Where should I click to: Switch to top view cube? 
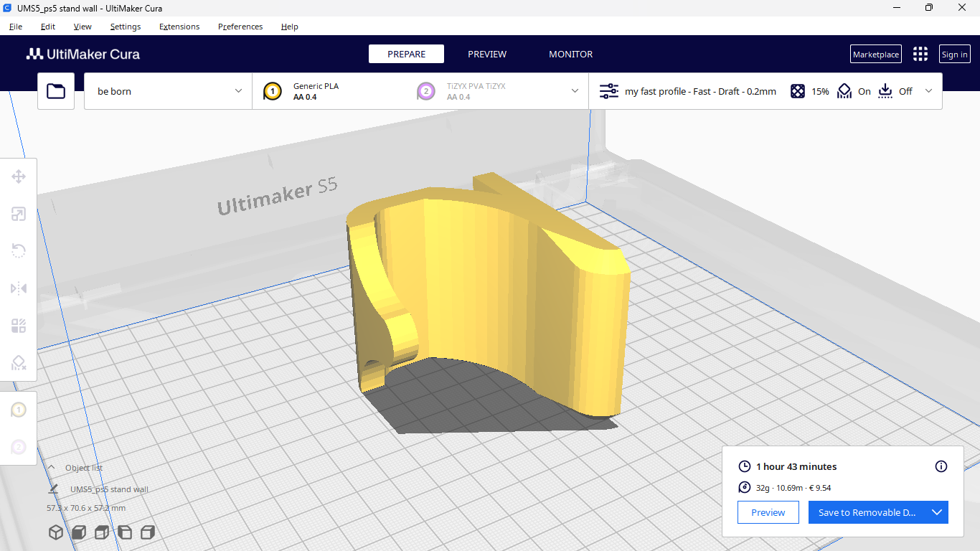pos(102,532)
